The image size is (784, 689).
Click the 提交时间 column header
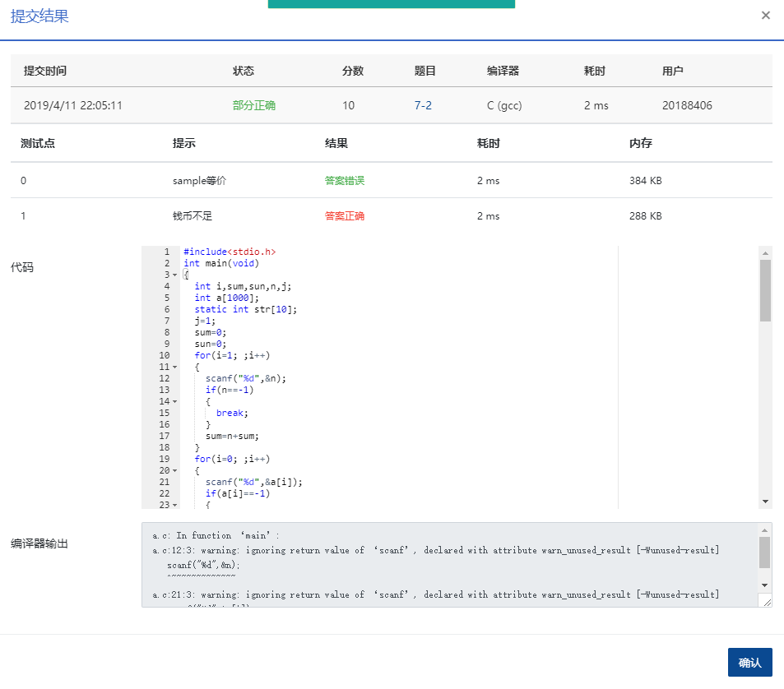coord(45,71)
